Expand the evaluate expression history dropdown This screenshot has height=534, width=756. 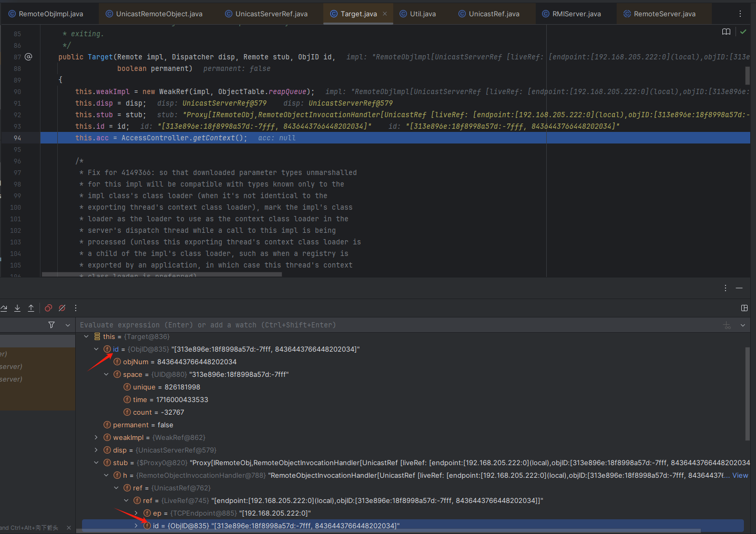pyautogui.click(x=743, y=325)
